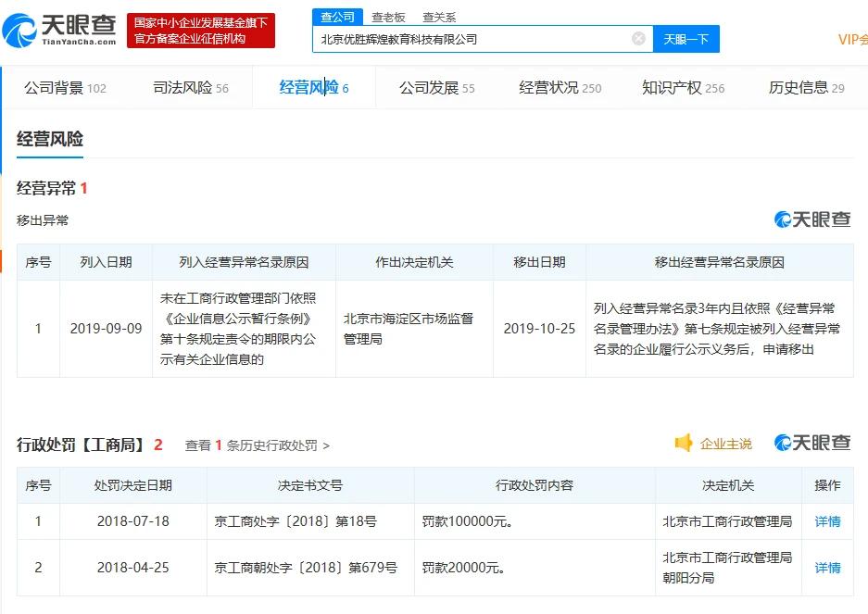Screen dimensions: 868x614
Task: Click the penalty date 2018-04-25
Action: (132, 568)
